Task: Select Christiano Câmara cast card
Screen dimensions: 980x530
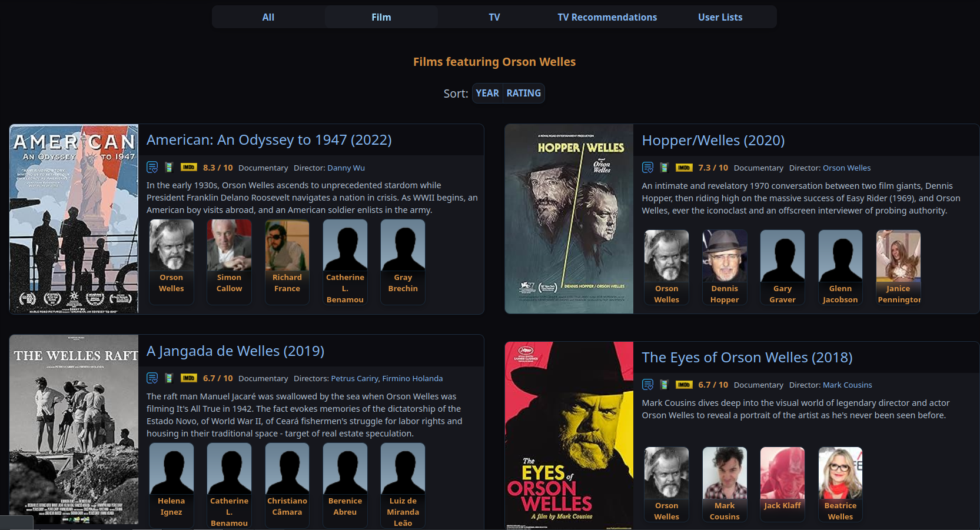Action: point(287,485)
